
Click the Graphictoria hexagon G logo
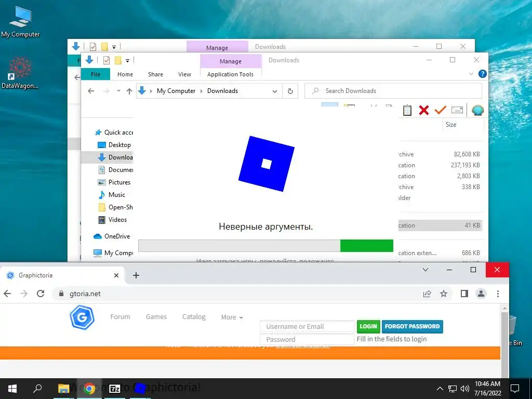click(82, 317)
